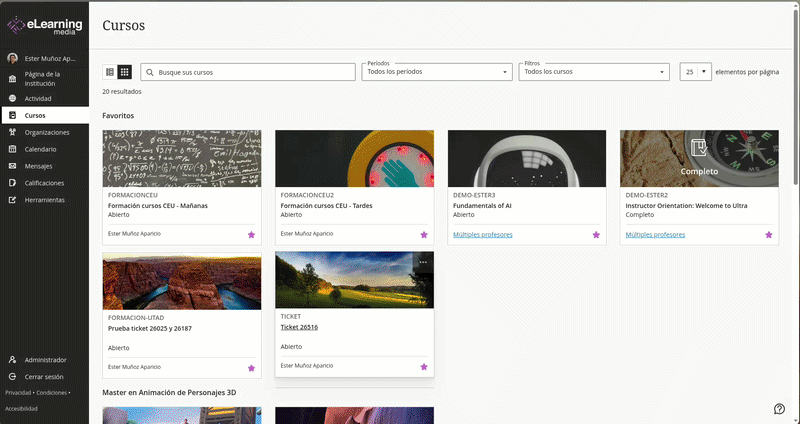Click the astronaut helmet course thumbnail
This screenshot has height=424, width=800.
coord(527,158)
